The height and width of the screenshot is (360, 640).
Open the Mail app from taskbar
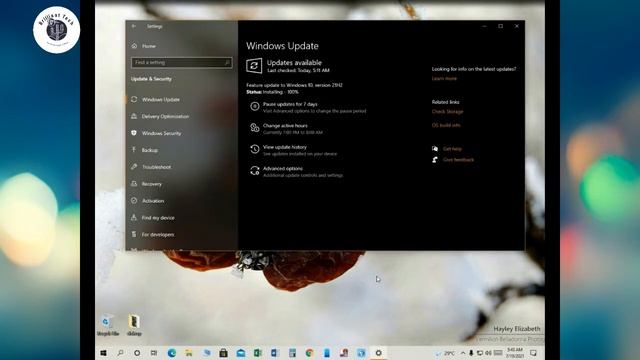coord(241,353)
